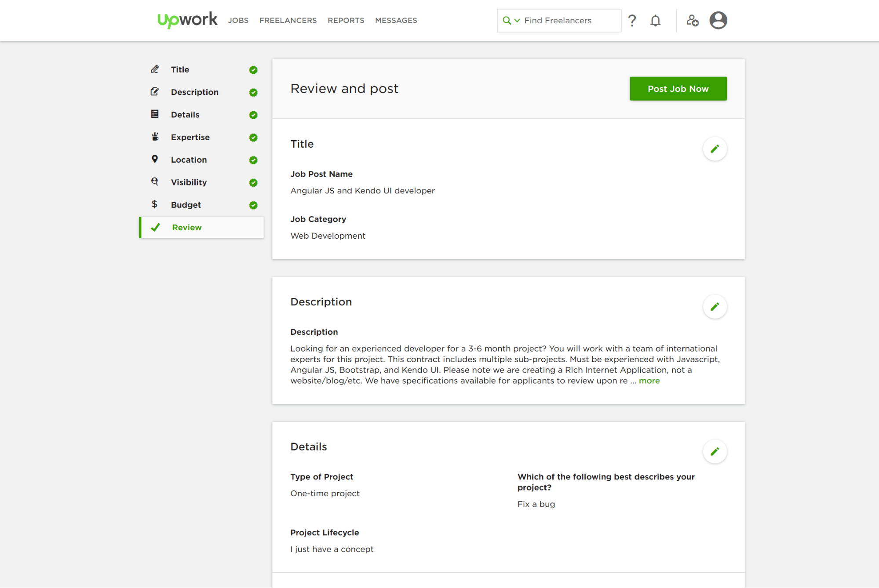Screen dimensions: 879x588
Task: Edit the Description section via pencil icon
Action: (715, 307)
